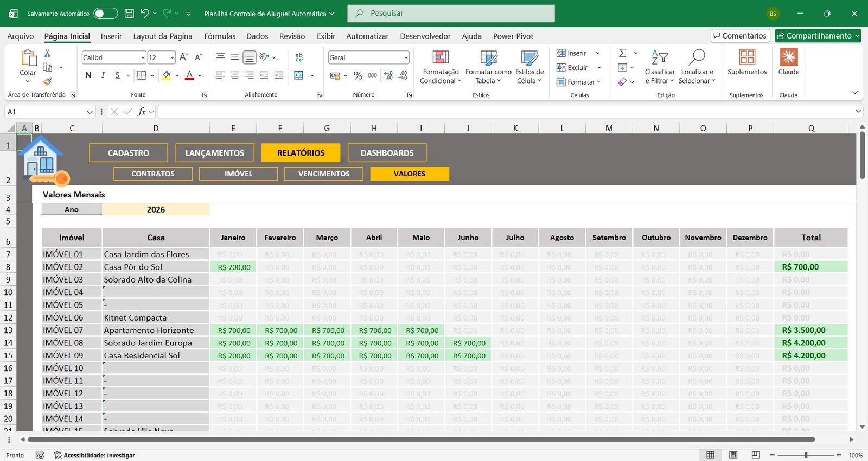Launch the Claude add-in
Viewport: 868px width, 461px height.
(x=788, y=62)
